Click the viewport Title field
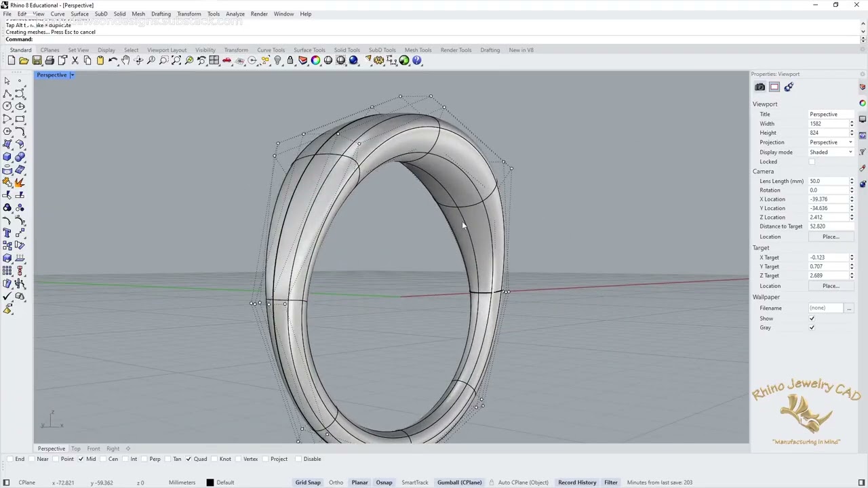Image resolution: width=868 pixels, height=488 pixels. [831, 115]
